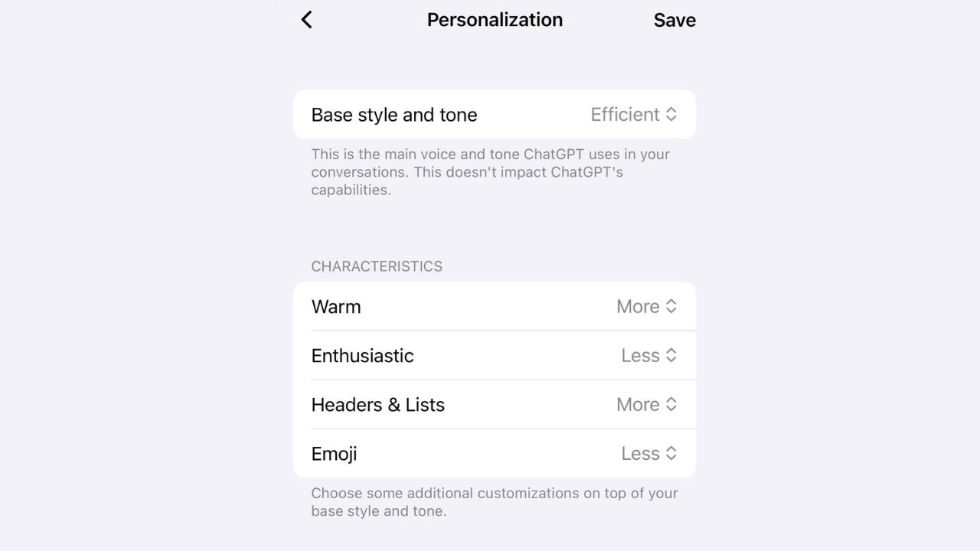Click the chevron icon on the Emoji row
The image size is (980, 551).
tap(671, 453)
